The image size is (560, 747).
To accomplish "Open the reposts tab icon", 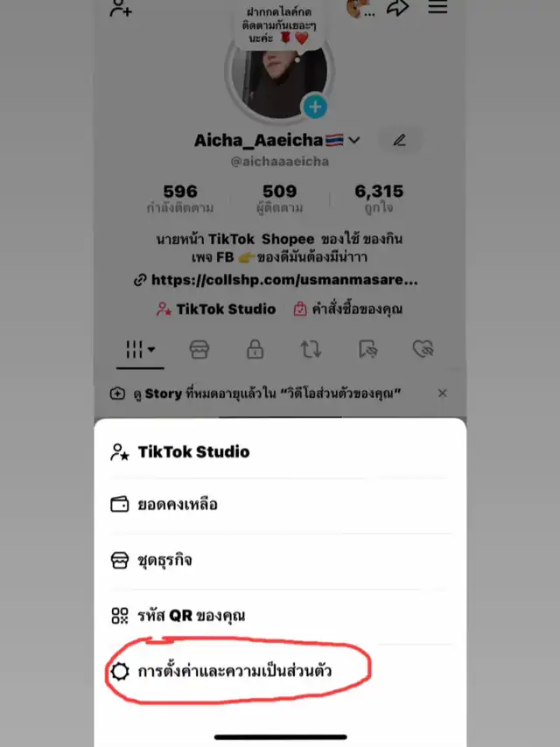I will 311,349.
